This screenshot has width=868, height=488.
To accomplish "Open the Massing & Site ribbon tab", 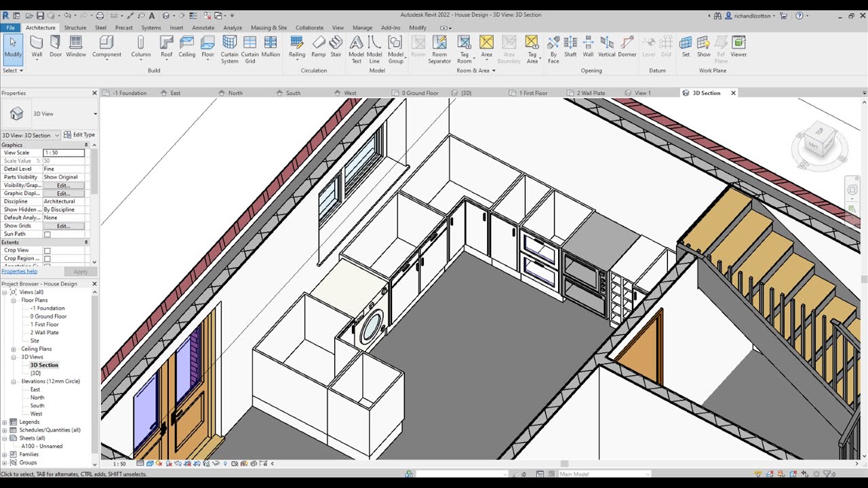I will pos(269,28).
